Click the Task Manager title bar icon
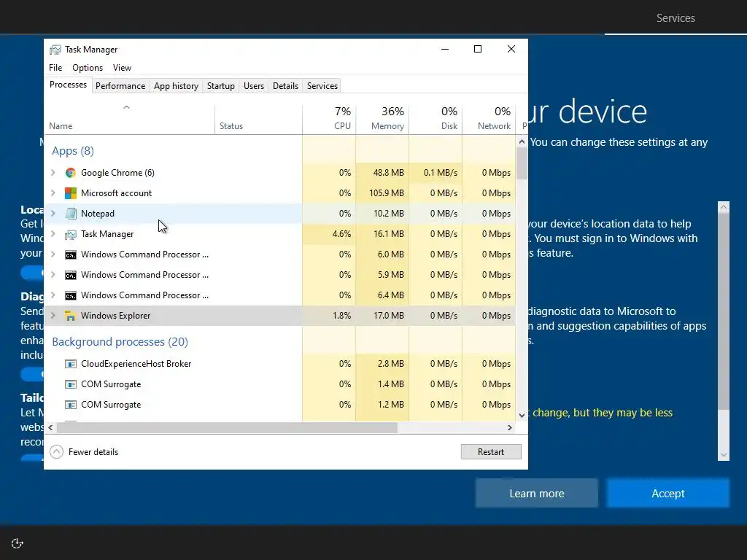Viewport: 747px width, 560px height. (x=55, y=50)
